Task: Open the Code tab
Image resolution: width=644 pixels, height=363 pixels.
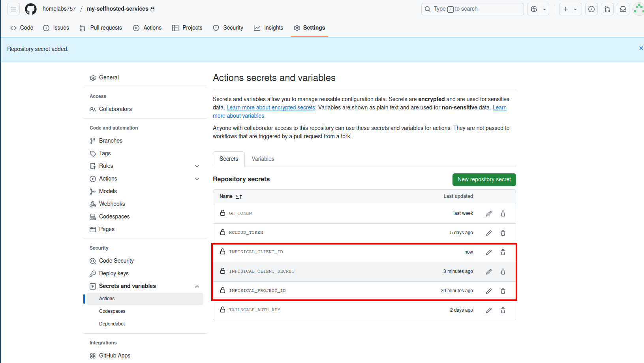Action: click(22, 28)
